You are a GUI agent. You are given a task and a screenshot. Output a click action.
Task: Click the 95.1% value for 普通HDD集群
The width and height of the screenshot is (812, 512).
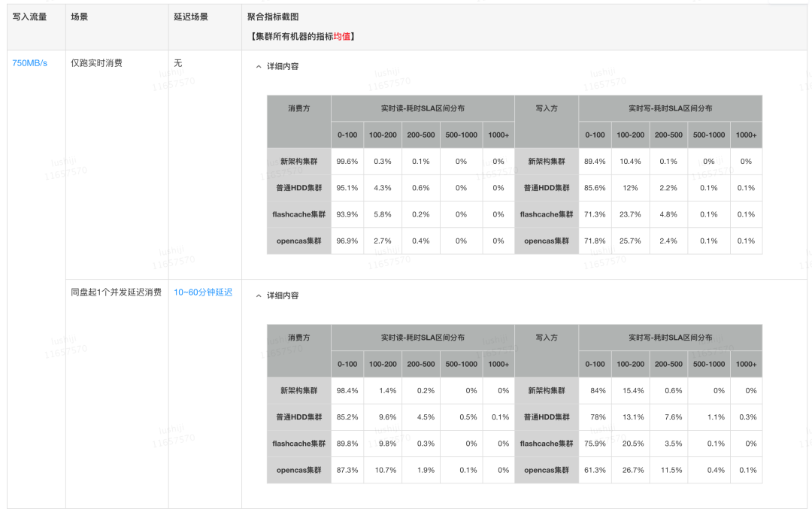click(x=347, y=188)
